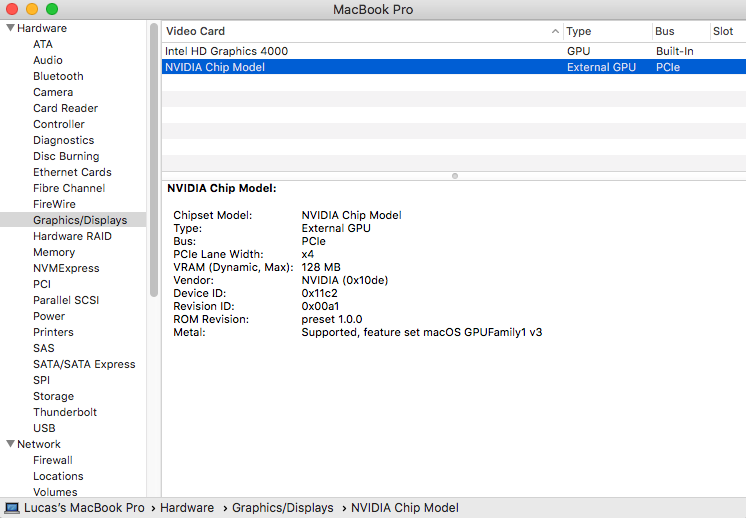Click the bold NVIDIA Chip Model heading
Image resolution: width=746 pixels, height=518 pixels.
tap(221, 188)
